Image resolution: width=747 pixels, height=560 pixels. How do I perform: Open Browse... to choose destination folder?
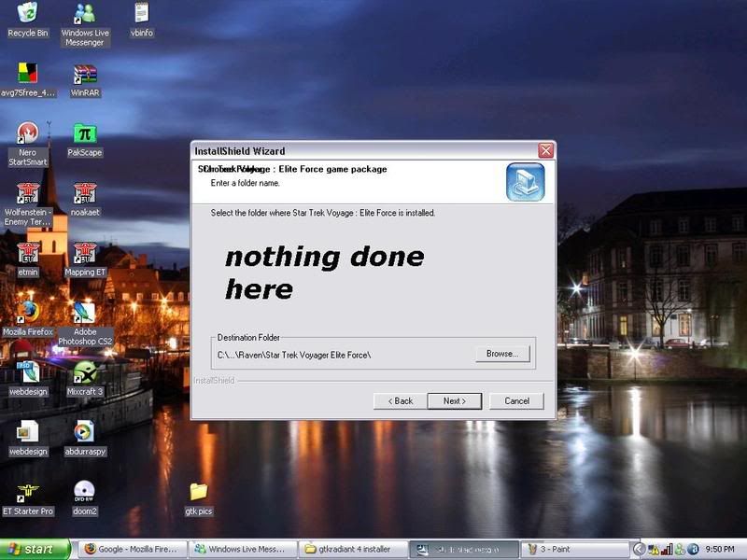(503, 354)
